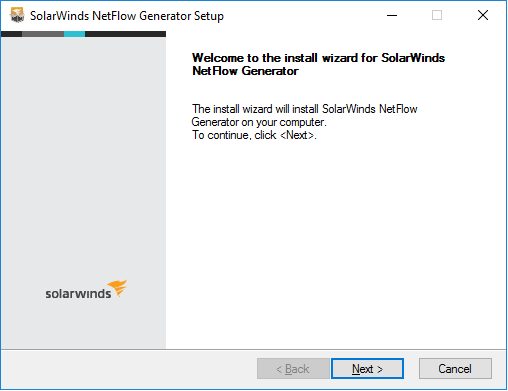Click the installer icon in the title bar
Image resolution: width=508 pixels, height=391 pixels.
click(17, 15)
